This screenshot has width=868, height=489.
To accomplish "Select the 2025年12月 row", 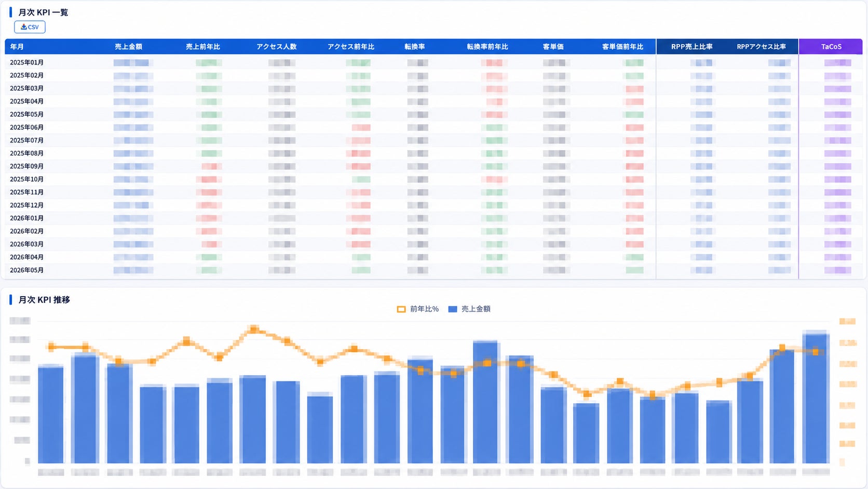I will pos(433,205).
